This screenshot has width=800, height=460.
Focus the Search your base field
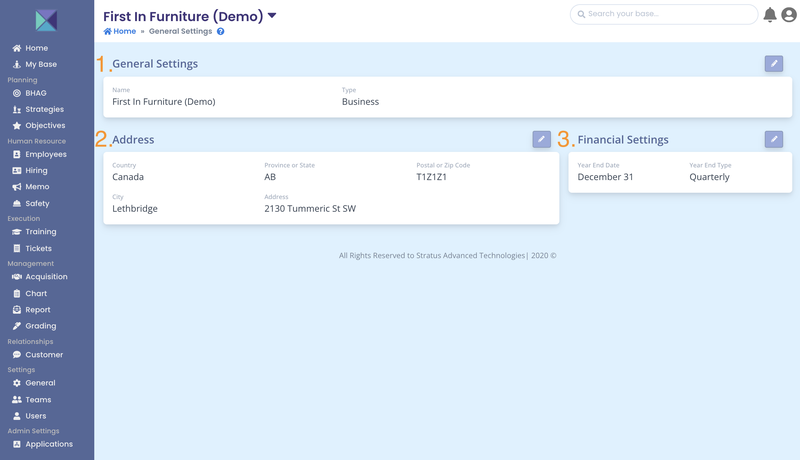[664, 14]
